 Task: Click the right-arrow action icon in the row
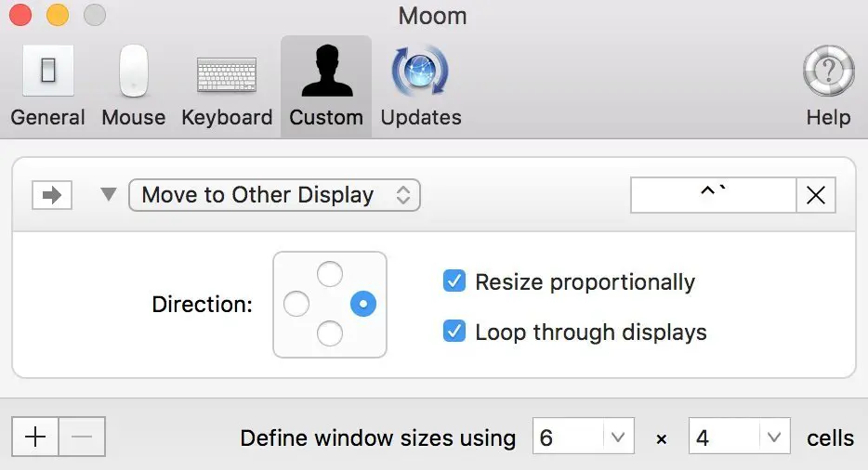click(x=52, y=195)
